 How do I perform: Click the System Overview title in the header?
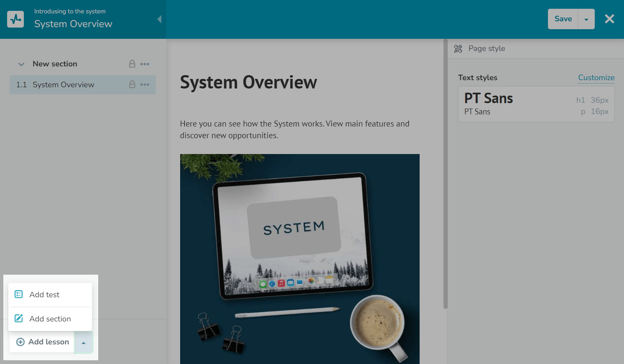point(73,24)
